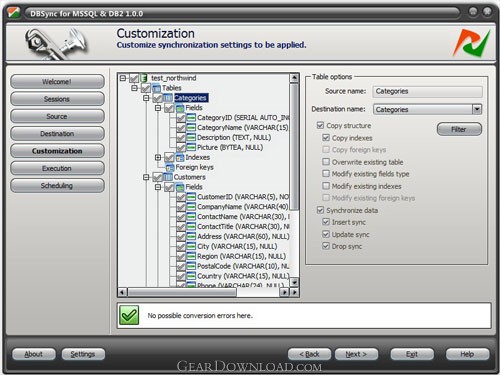Go to the Destination step
Screen dimensions: 500x375
point(57,134)
